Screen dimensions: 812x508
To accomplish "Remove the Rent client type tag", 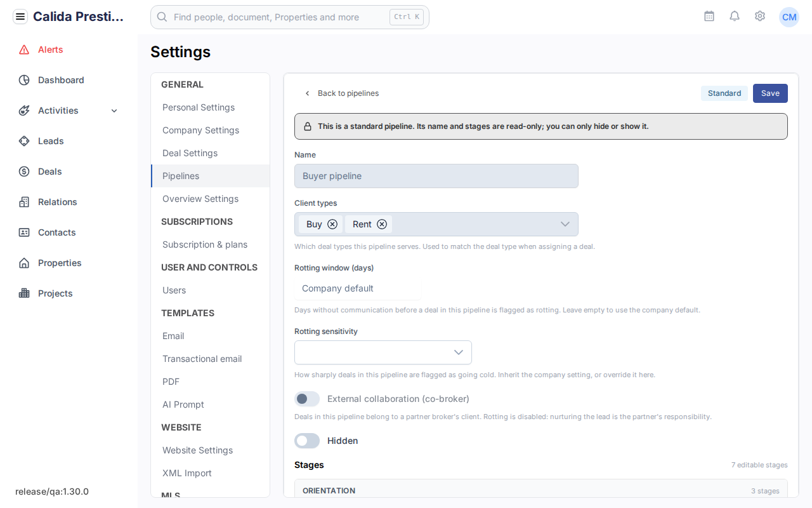I will point(382,224).
